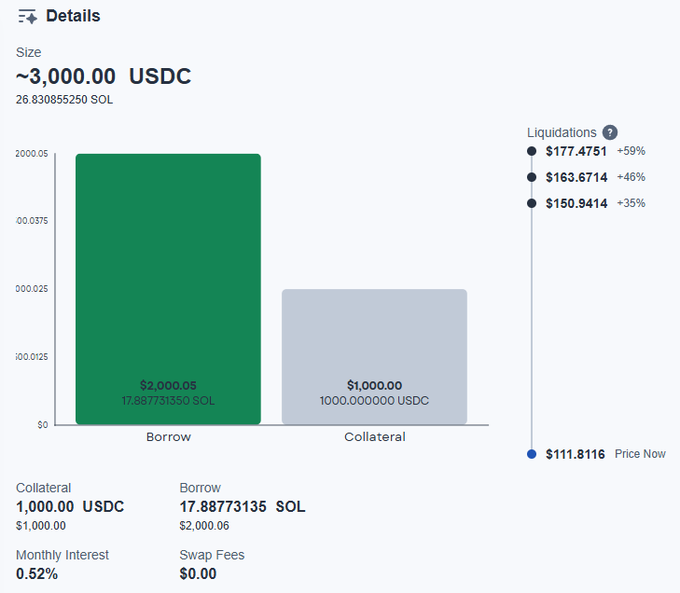Select the $177.4751 liquidation marker dot

click(x=531, y=151)
